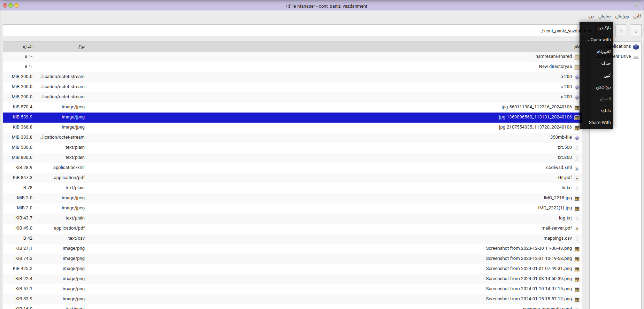The width and height of the screenshot is (644, 309).
Task: Click the KiB 570.4 size cell
Action: coord(23,107)
